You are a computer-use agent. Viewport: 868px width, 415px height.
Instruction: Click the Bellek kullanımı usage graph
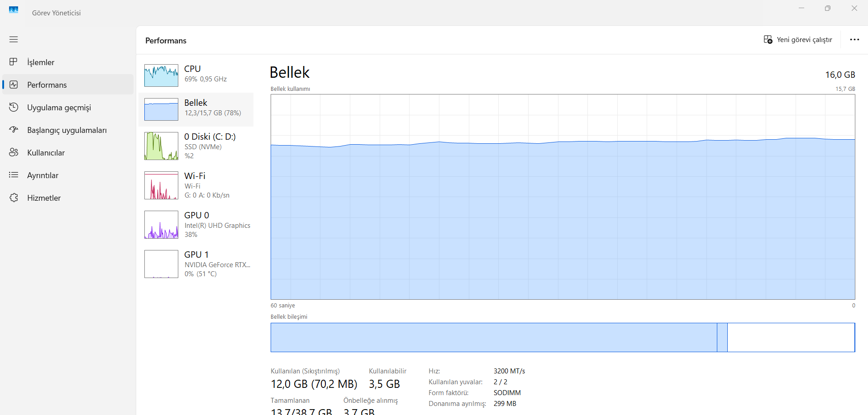(563, 197)
